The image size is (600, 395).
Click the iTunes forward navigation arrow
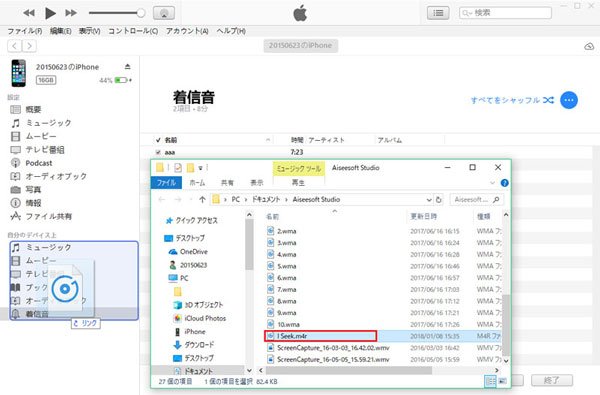click(x=29, y=46)
